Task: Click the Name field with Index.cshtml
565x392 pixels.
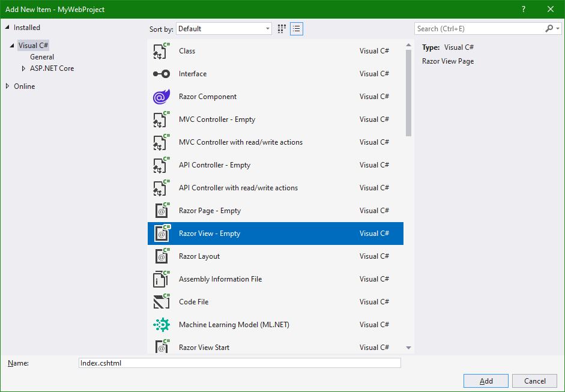Action: point(240,363)
